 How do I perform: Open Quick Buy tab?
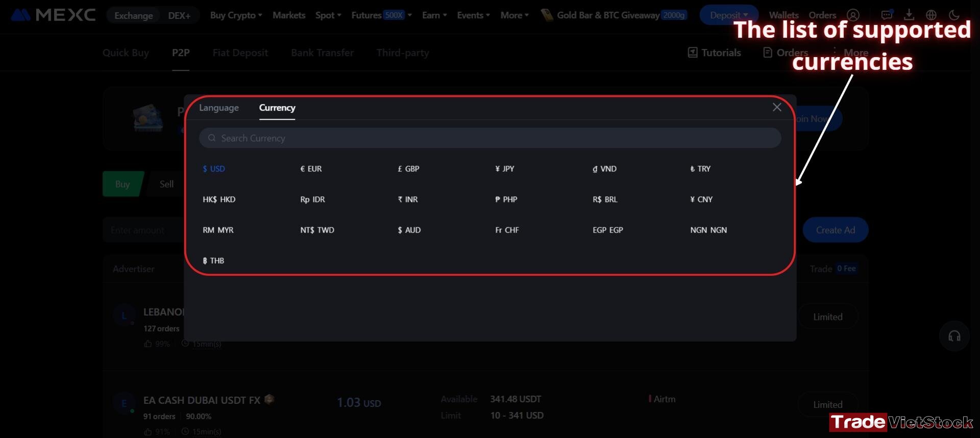pyautogui.click(x=126, y=53)
